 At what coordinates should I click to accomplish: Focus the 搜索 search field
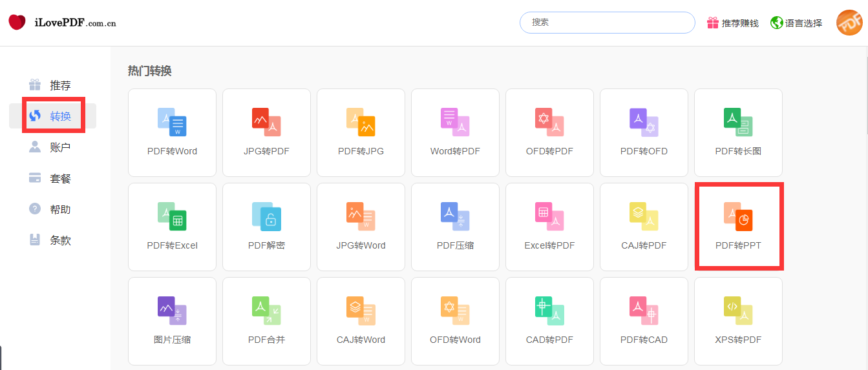[607, 23]
